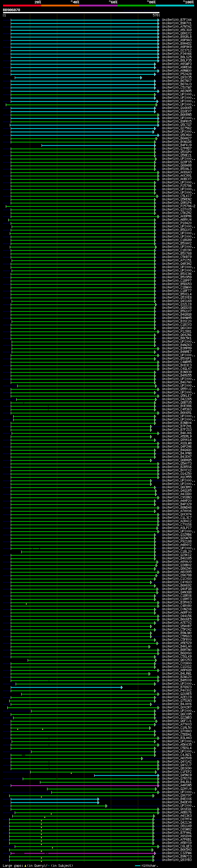The width and height of the screenshot is (197, 868).
Task: Open hit UniRef100_A7NTA2
Action: [176, 26]
